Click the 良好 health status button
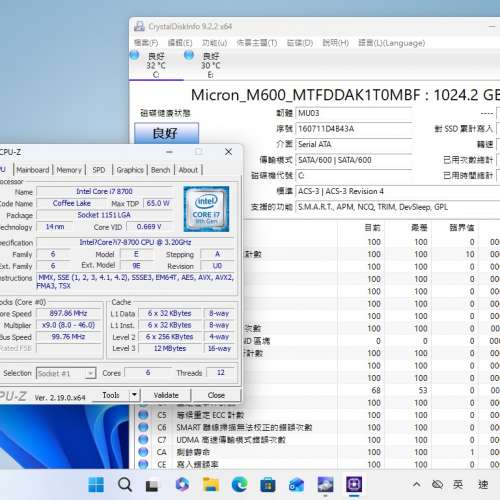This screenshot has height=500, width=500. (x=166, y=133)
